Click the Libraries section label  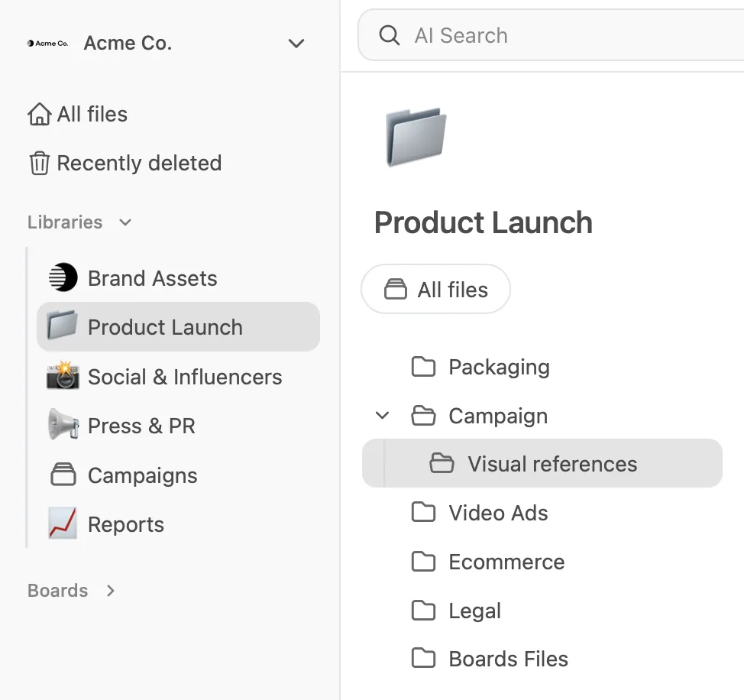pos(65,222)
